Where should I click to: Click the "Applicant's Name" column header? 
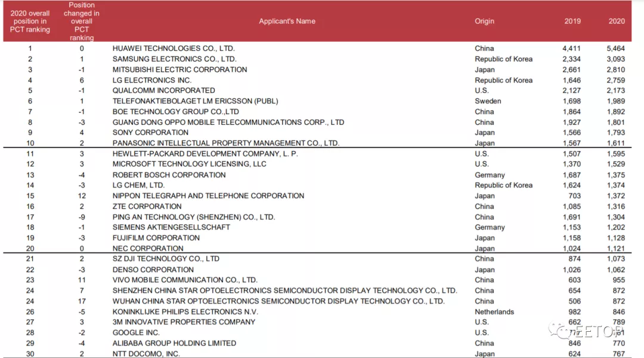click(x=287, y=21)
